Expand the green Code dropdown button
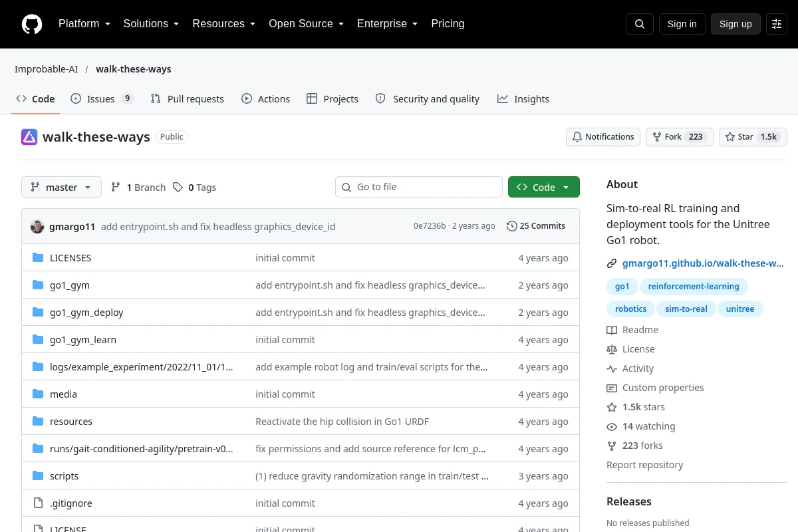This screenshot has width=798, height=532. tap(543, 187)
